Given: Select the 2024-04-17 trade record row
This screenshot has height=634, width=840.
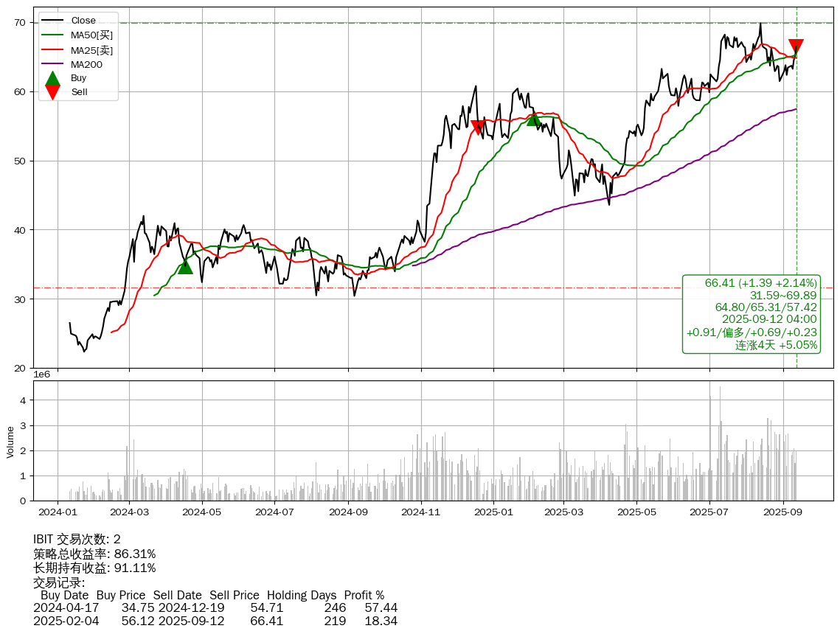Looking at the screenshot, I should point(215,608).
